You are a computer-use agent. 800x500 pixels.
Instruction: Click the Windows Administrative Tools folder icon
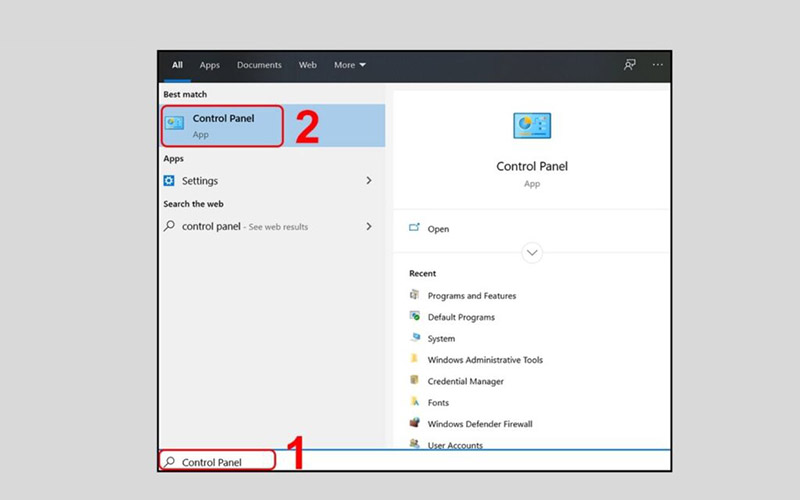click(x=414, y=359)
